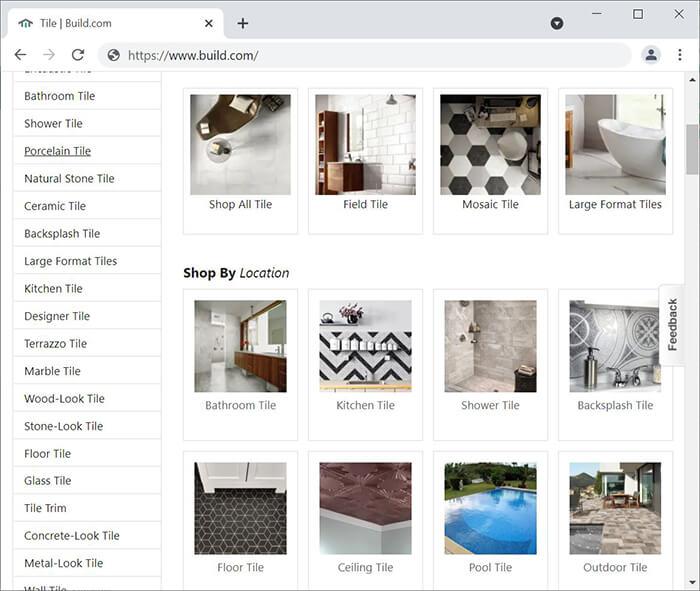Open the Feedback side tab
The height and width of the screenshot is (591, 700).
pos(673,324)
